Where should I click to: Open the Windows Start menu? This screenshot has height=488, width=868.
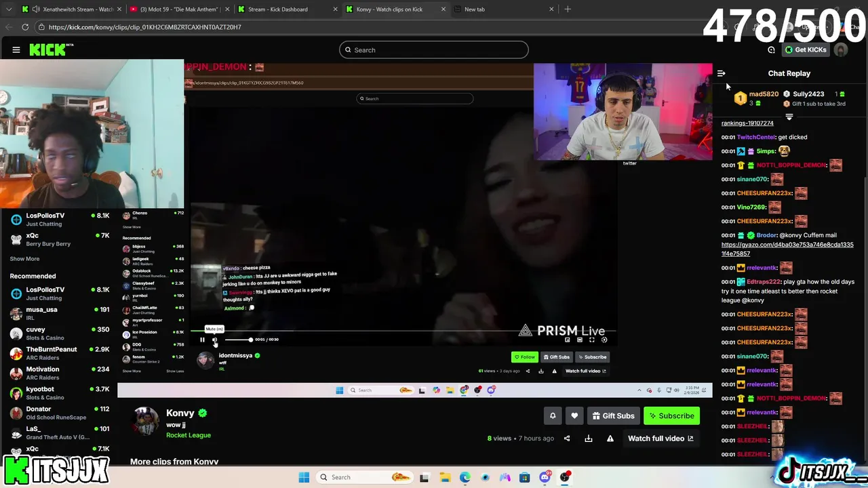(304, 477)
